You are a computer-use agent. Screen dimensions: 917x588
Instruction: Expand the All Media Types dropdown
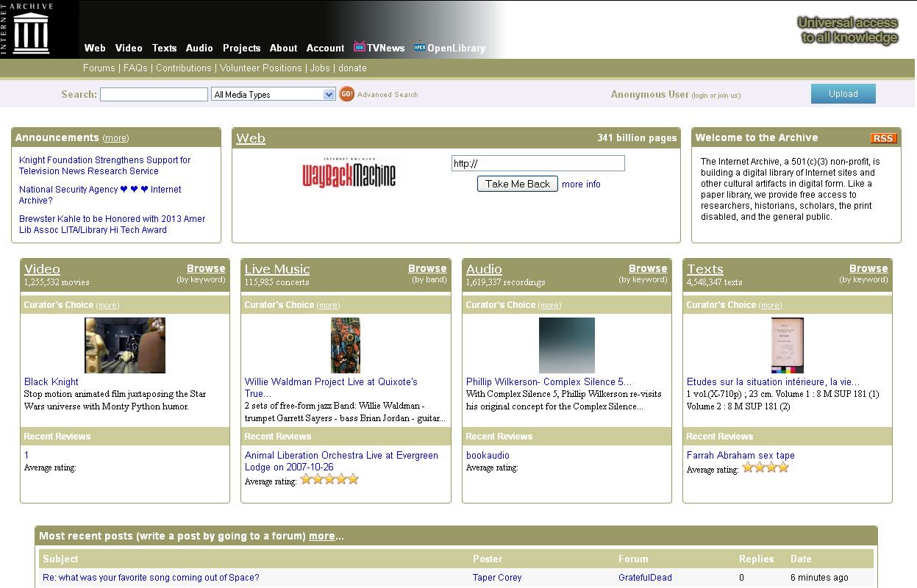tap(274, 94)
